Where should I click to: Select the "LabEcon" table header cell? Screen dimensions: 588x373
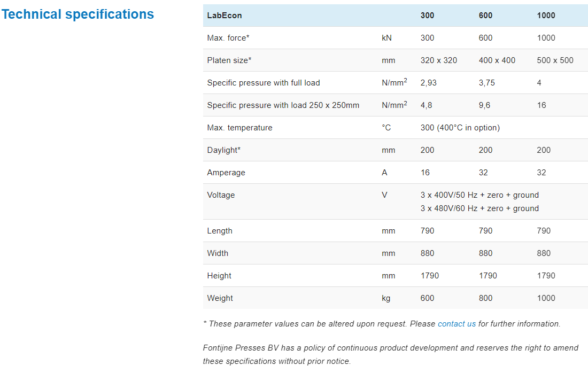[225, 15]
